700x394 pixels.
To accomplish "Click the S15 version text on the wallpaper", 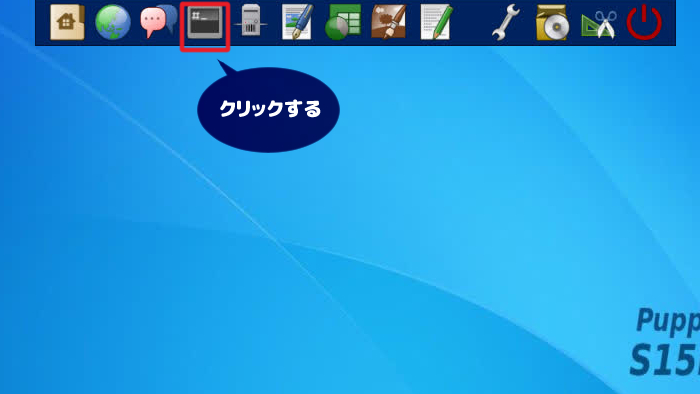I will [x=665, y=360].
